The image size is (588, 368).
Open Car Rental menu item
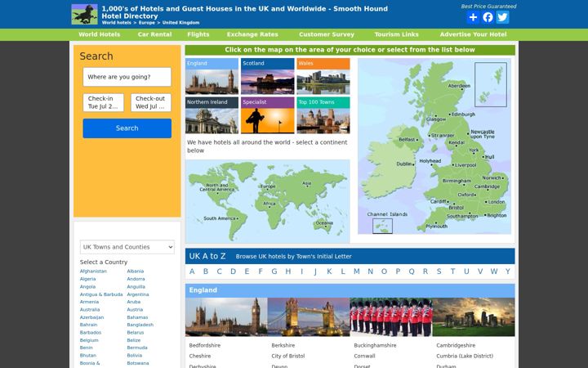154,34
